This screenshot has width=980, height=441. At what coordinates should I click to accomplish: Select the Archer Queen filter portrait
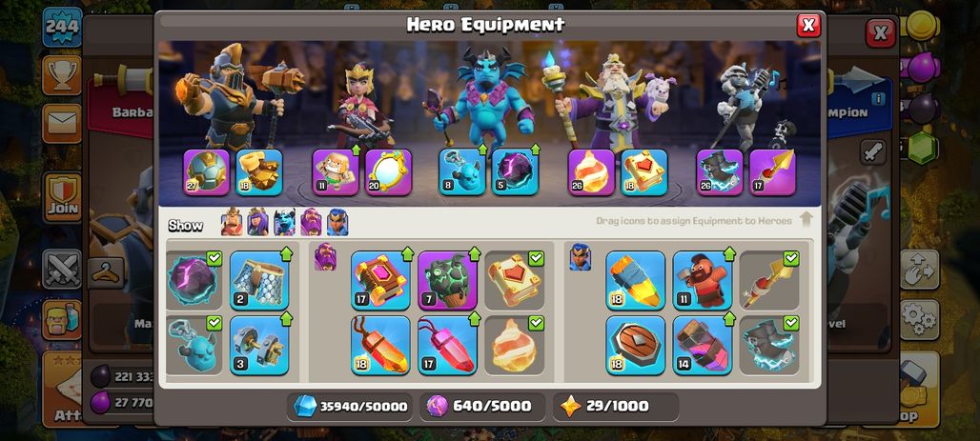coord(258,222)
